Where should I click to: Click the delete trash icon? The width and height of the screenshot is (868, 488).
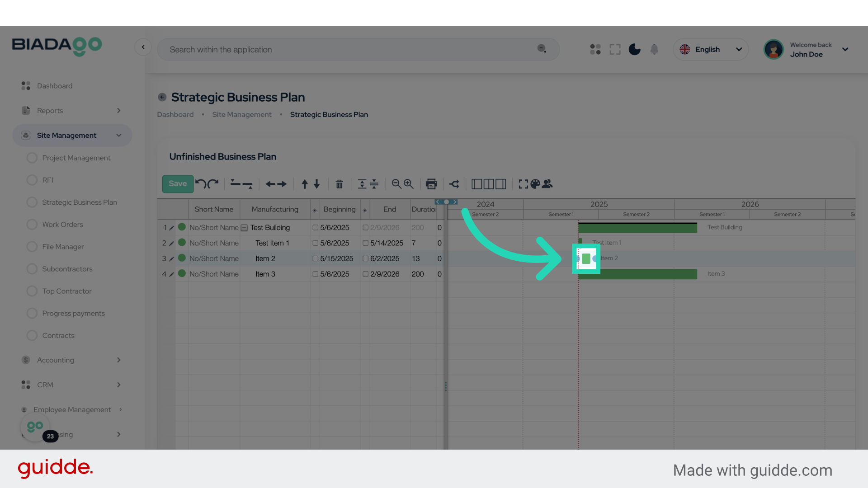pos(339,184)
